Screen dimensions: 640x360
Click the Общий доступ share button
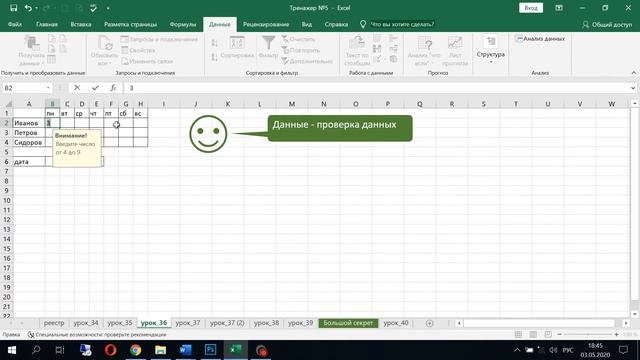[x=607, y=24]
